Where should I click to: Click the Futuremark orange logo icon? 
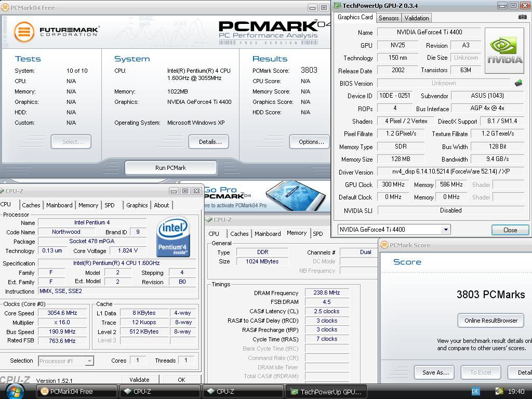pos(24,32)
